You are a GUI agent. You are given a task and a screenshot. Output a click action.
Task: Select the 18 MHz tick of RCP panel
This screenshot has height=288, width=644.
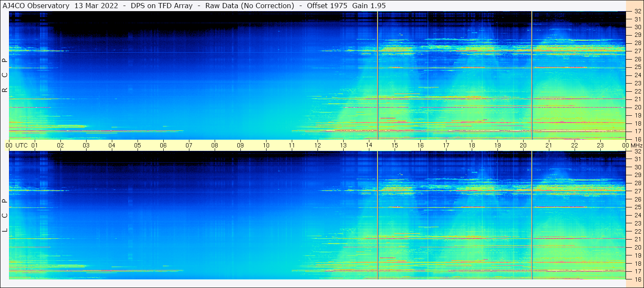(x=638, y=123)
